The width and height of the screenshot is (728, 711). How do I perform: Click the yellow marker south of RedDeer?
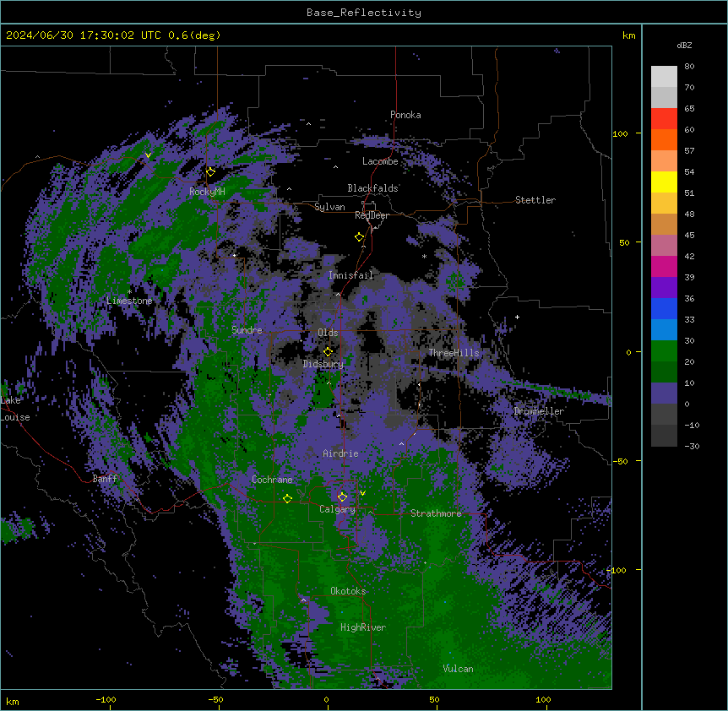point(359,237)
